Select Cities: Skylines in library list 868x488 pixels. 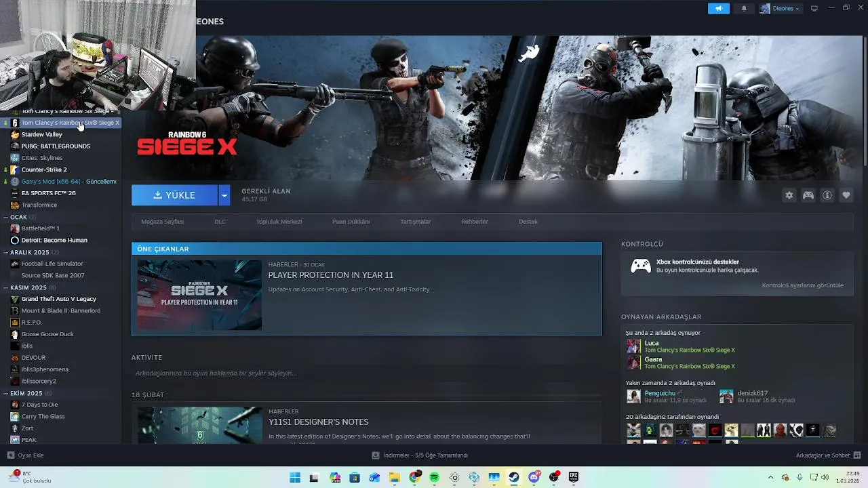(x=41, y=158)
